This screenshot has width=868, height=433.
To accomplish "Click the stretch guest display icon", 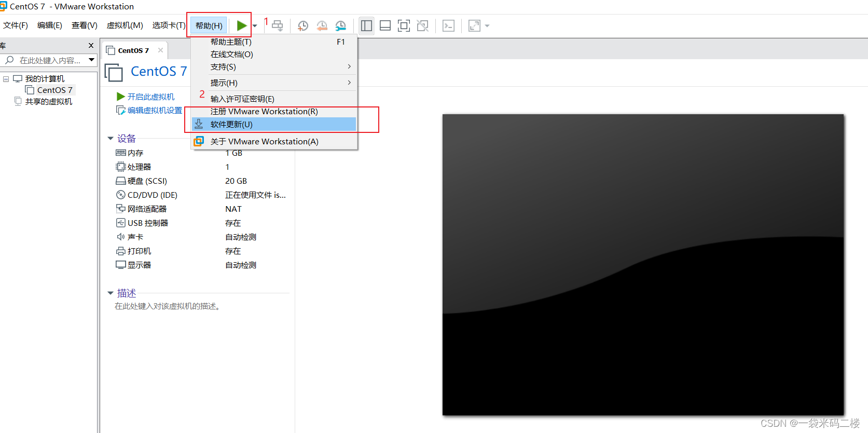I will tap(474, 25).
